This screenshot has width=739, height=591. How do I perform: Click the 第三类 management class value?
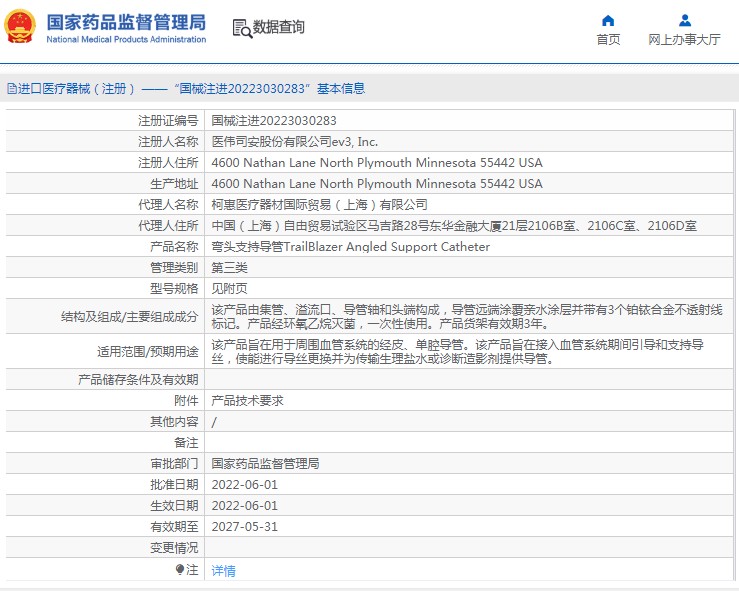tap(230, 268)
